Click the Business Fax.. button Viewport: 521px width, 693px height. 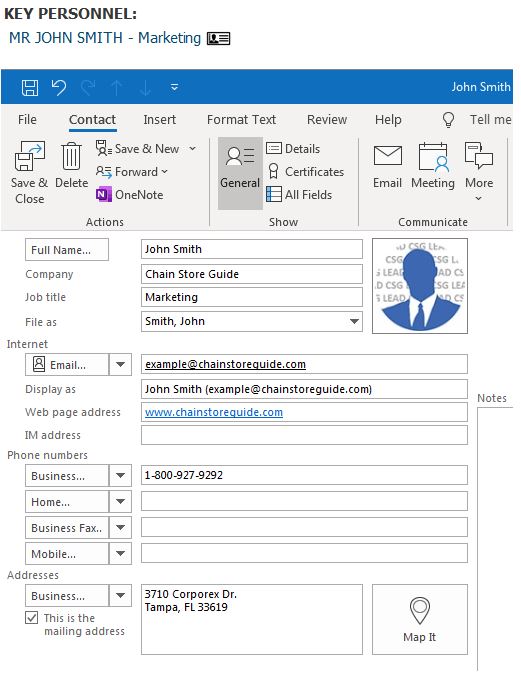click(67, 528)
